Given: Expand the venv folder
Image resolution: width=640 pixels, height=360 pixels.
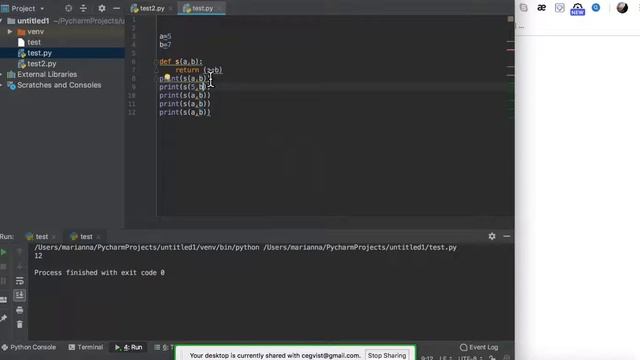Looking at the screenshot, I should [10, 31].
